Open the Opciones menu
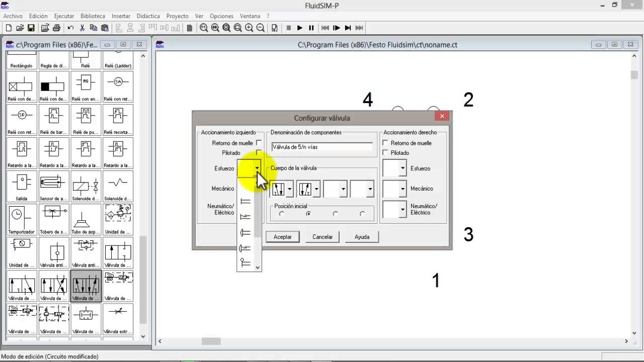644x362 pixels. 221,16
